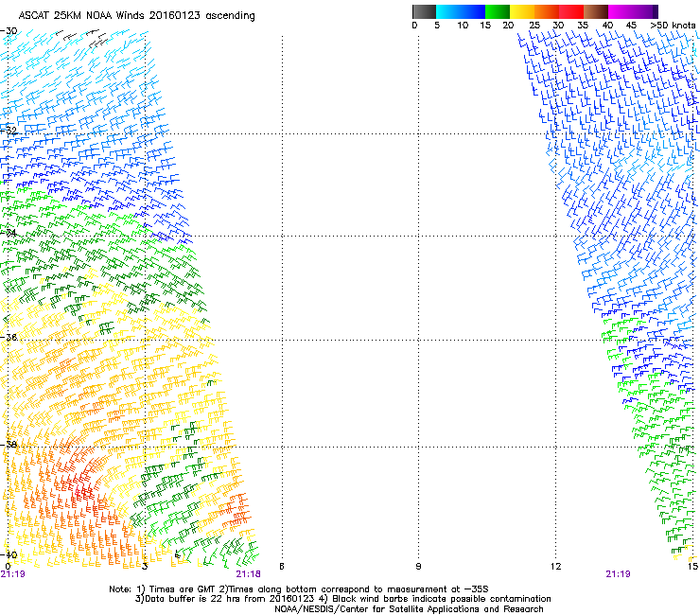Click the '-40' latitude label
This screenshot has width=700, height=615.
pyautogui.click(x=9, y=554)
